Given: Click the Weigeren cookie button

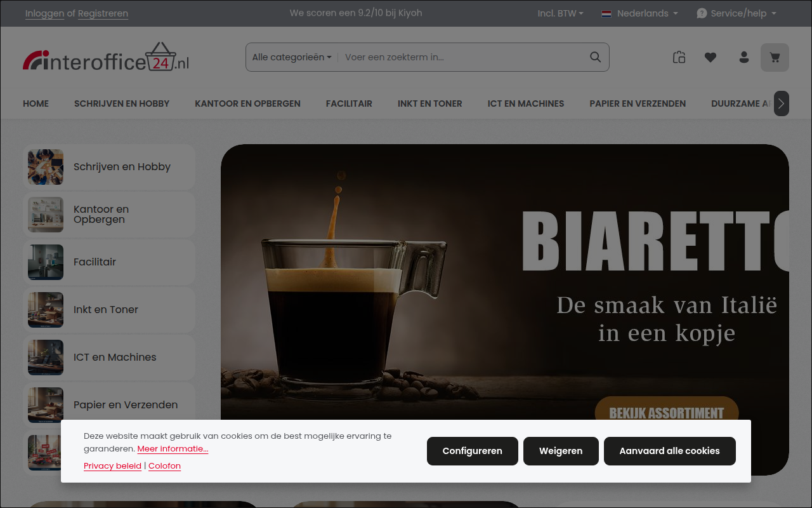Looking at the screenshot, I should coord(561,451).
